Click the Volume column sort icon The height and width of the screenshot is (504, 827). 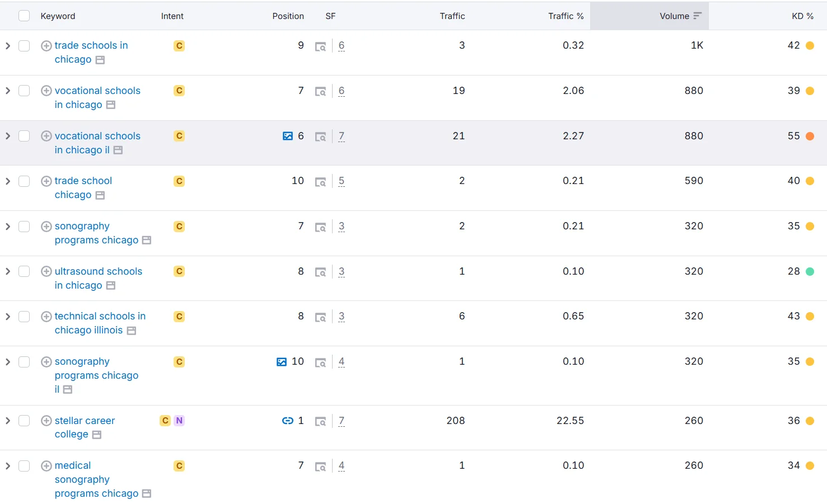coord(697,16)
